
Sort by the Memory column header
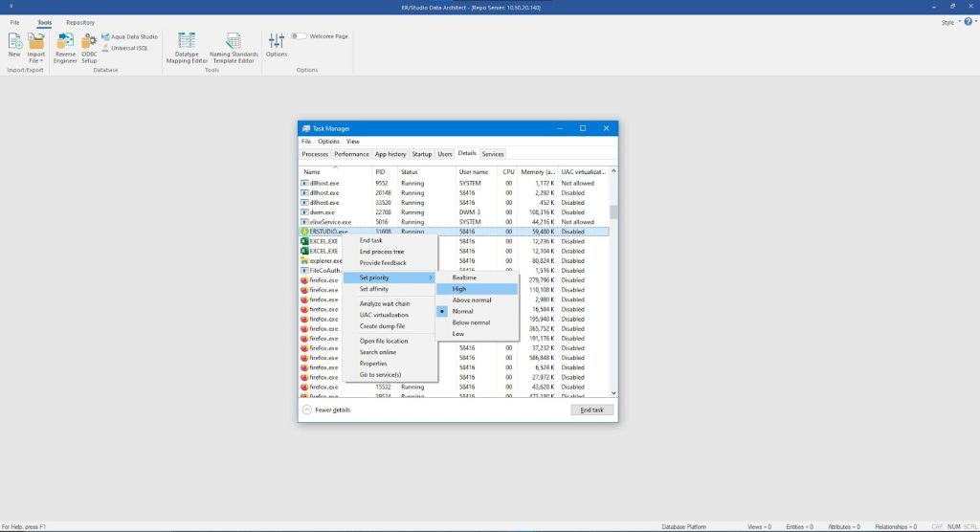538,172
